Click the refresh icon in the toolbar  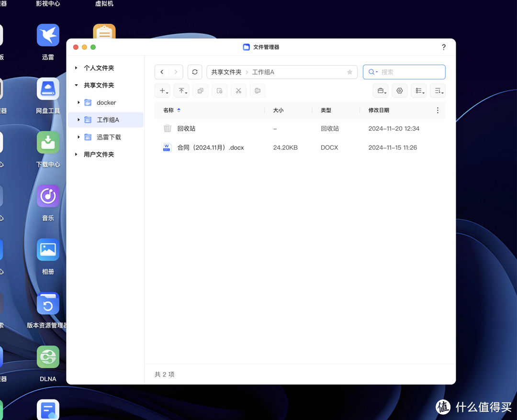195,72
